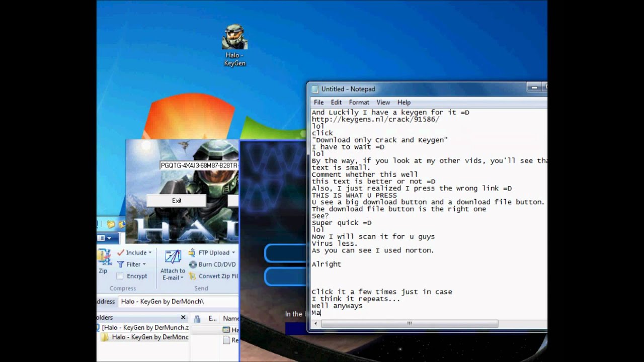The image size is (644, 362).
Task: Click the WinZip Address field
Action: pos(178,302)
